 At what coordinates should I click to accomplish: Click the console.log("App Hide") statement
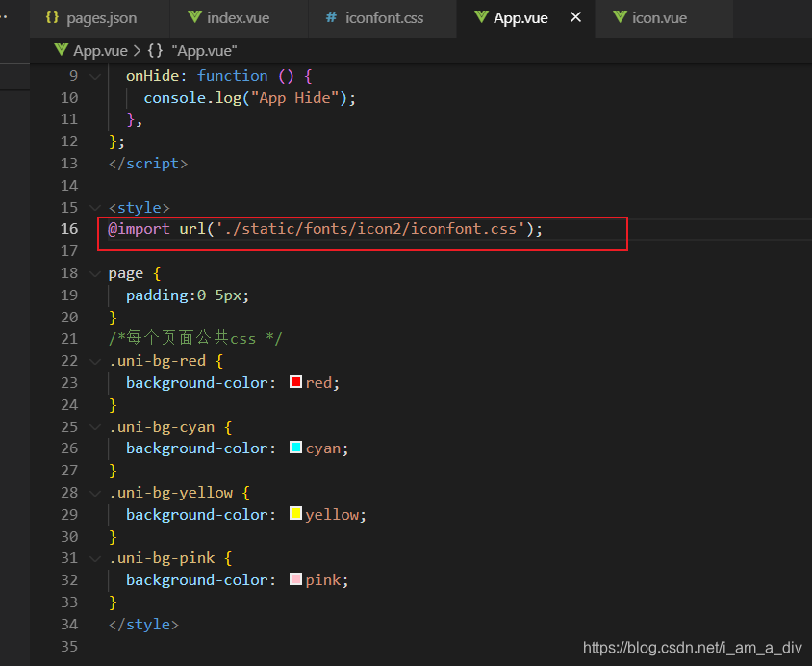click(249, 98)
